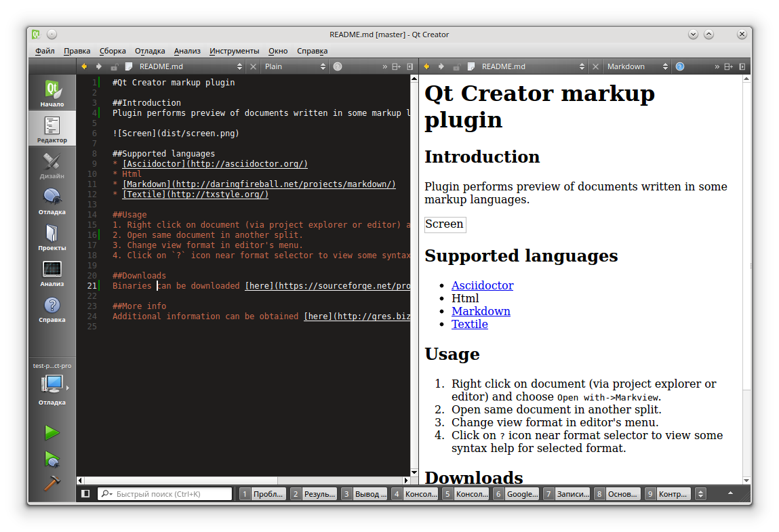Split the right preview pane
The width and height of the screenshot is (779, 532).
pos(728,66)
